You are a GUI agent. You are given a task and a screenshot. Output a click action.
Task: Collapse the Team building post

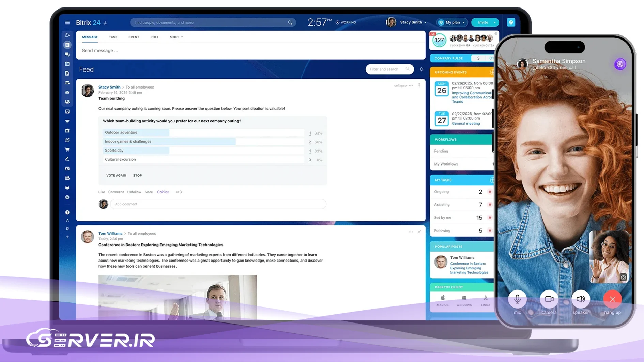tap(400, 86)
